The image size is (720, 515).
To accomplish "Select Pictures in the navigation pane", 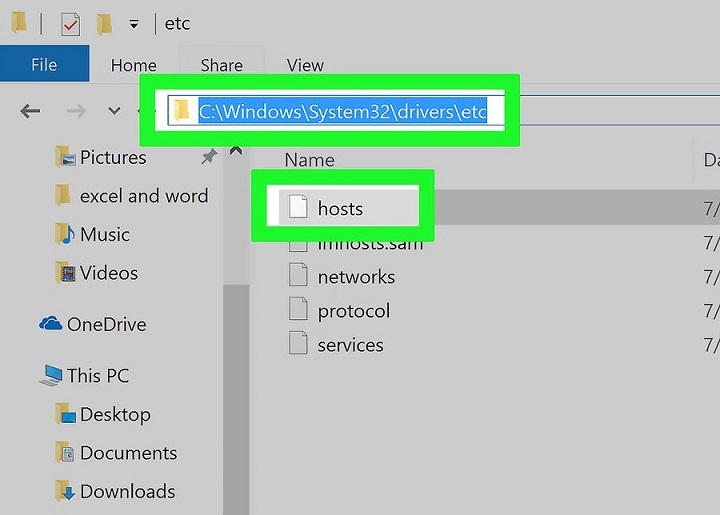I will (113, 157).
